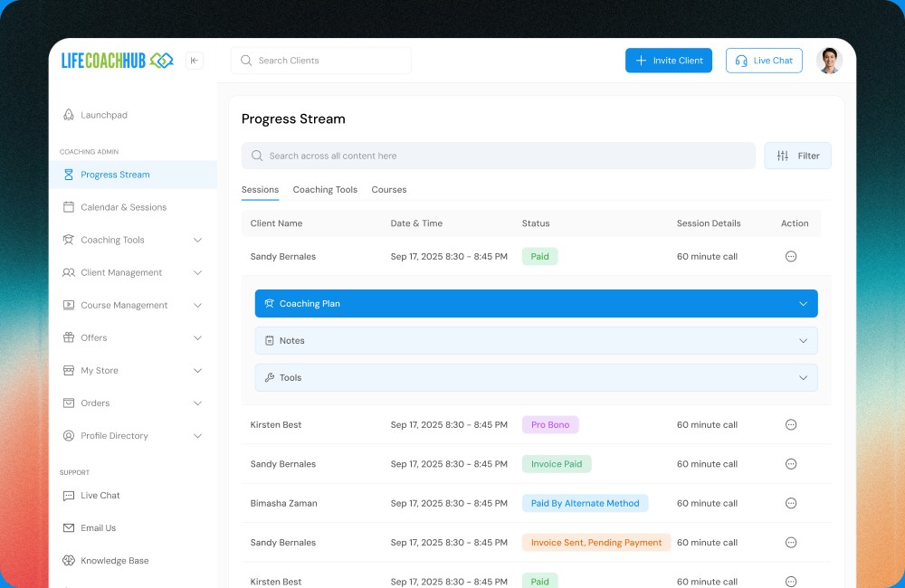Switch to the Coaching Tools tab

tap(325, 189)
